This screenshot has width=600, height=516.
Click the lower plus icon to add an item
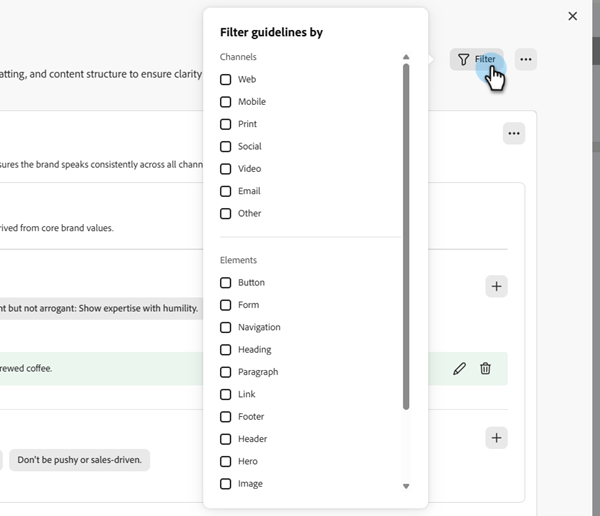(496, 438)
